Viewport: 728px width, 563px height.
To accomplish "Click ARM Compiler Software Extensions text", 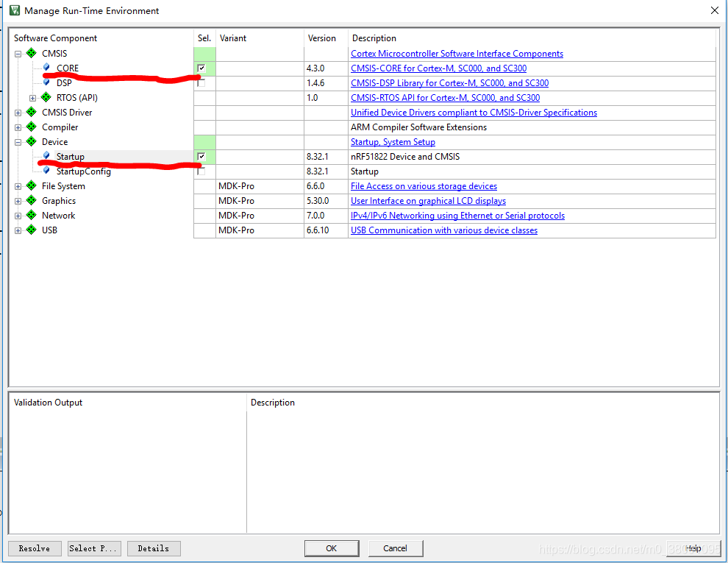I will (419, 127).
